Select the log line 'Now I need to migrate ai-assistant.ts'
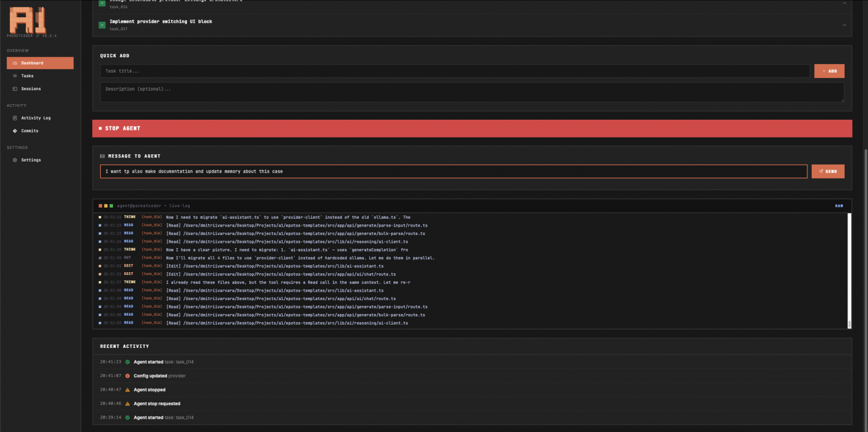The image size is (868, 432). pyautogui.click(x=288, y=217)
